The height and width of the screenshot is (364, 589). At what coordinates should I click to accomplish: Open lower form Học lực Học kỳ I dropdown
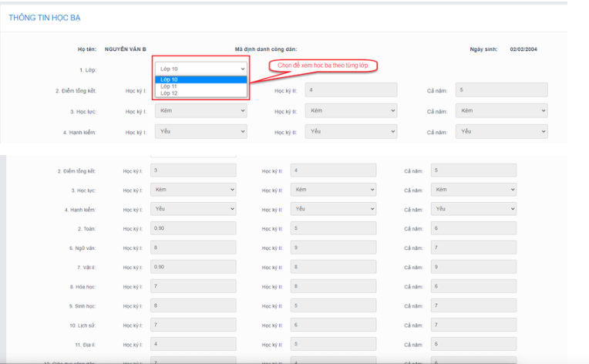coord(194,189)
